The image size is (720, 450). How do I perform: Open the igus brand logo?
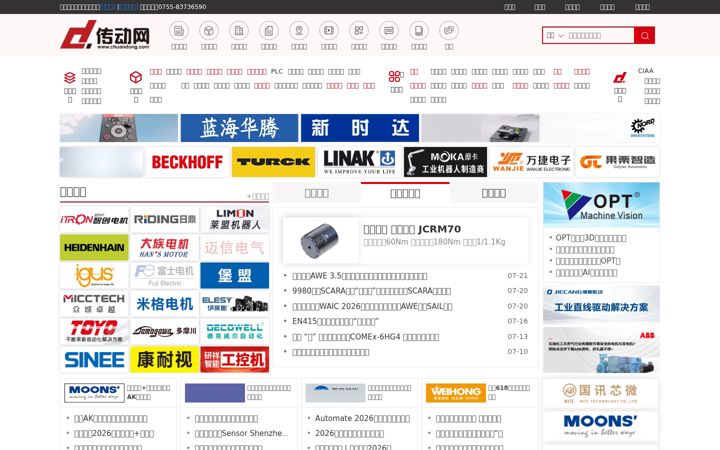pyautogui.click(x=94, y=276)
